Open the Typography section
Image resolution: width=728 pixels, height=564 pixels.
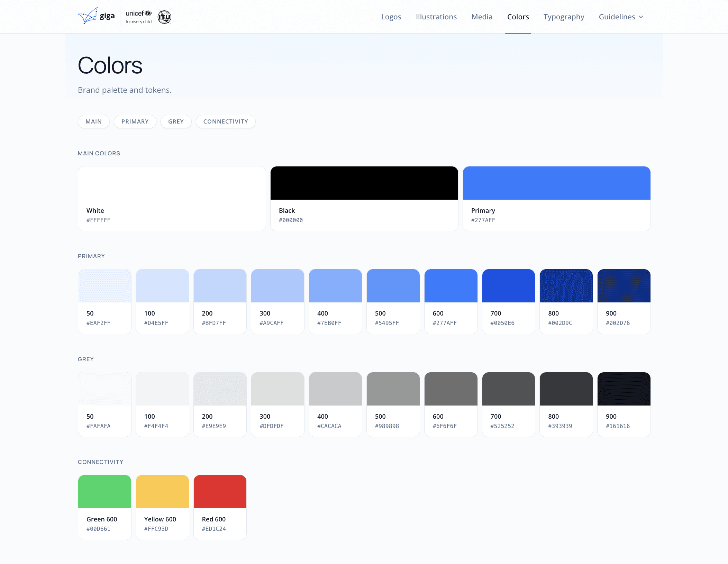tap(564, 17)
